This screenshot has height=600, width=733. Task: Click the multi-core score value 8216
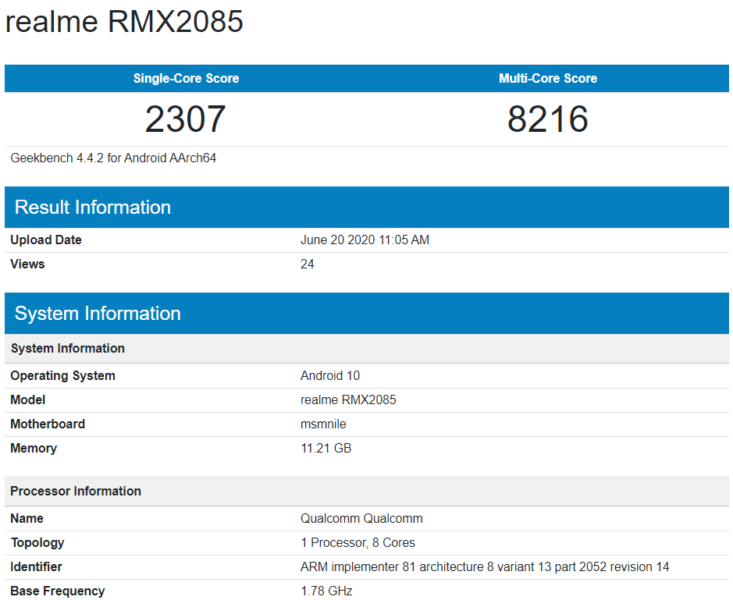(548, 119)
